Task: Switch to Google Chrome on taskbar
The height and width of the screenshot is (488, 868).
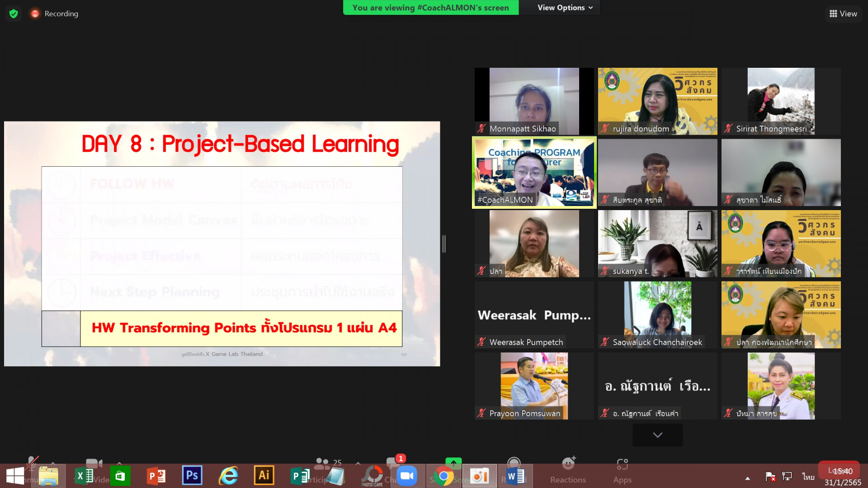Action: (x=443, y=476)
